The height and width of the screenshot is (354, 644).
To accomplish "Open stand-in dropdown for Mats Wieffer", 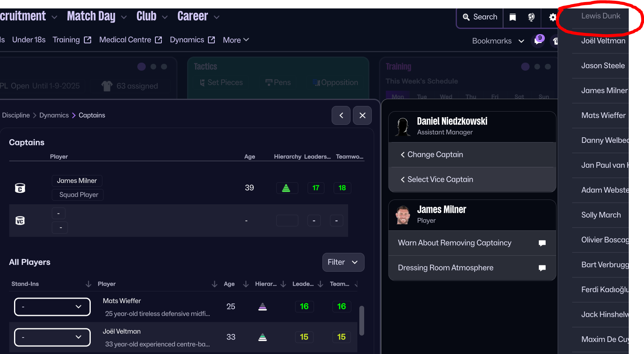I will click(52, 307).
